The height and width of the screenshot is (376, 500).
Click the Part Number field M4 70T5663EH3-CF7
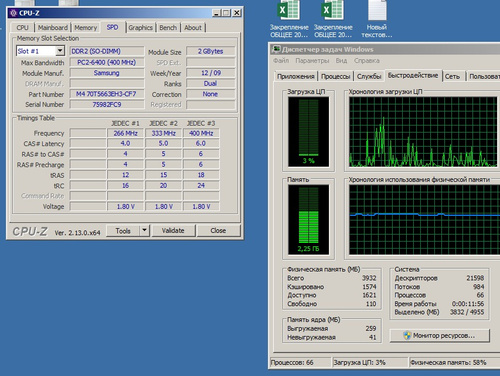107,94
